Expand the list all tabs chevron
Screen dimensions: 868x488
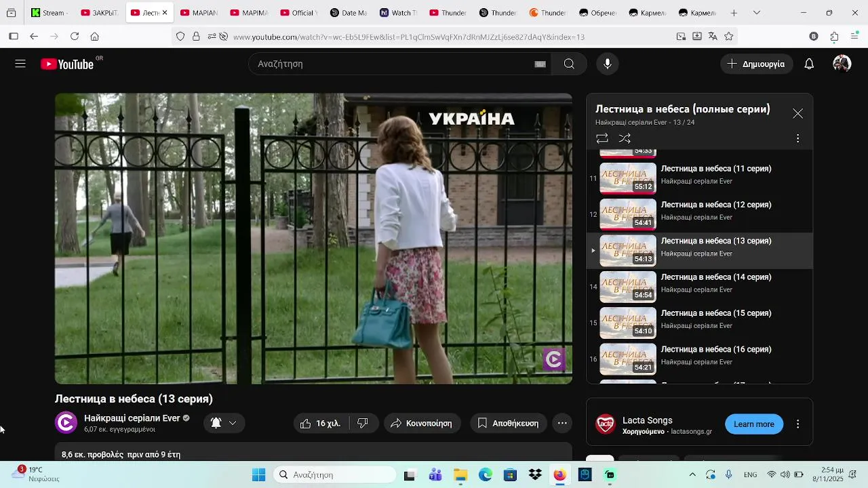(x=757, y=13)
